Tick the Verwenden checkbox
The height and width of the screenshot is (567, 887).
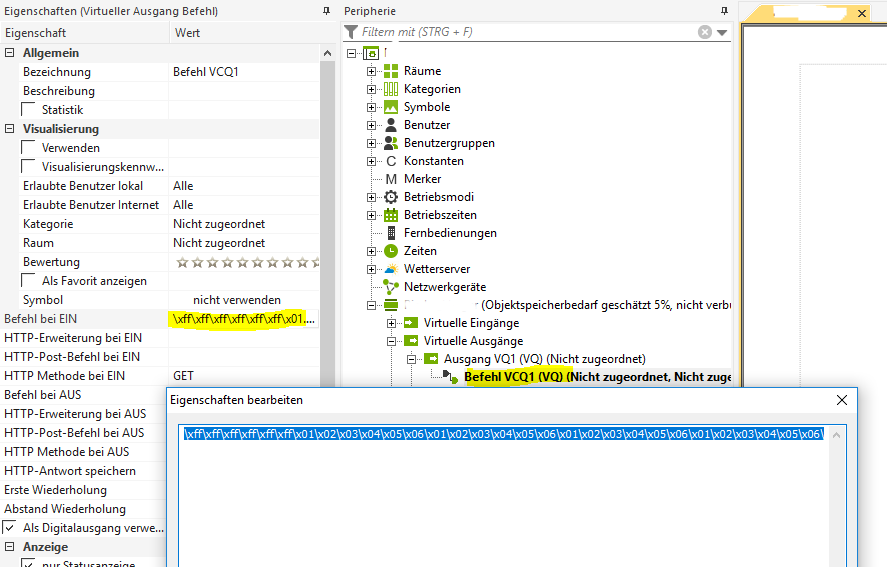tap(28, 147)
